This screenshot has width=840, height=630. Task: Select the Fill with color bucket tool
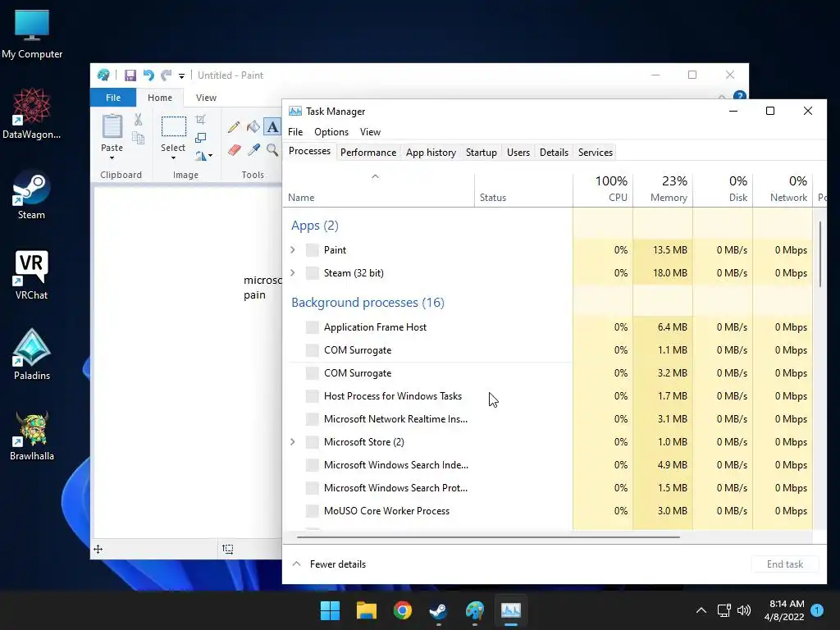253,127
